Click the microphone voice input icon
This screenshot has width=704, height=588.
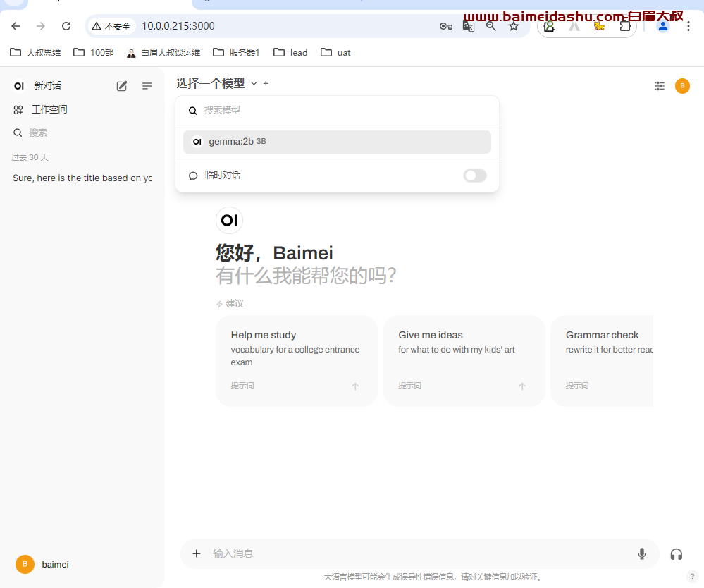(641, 554)
